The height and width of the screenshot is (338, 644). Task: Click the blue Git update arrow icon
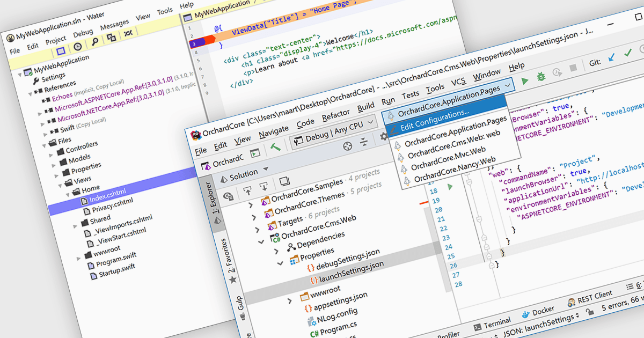point(612,56)
